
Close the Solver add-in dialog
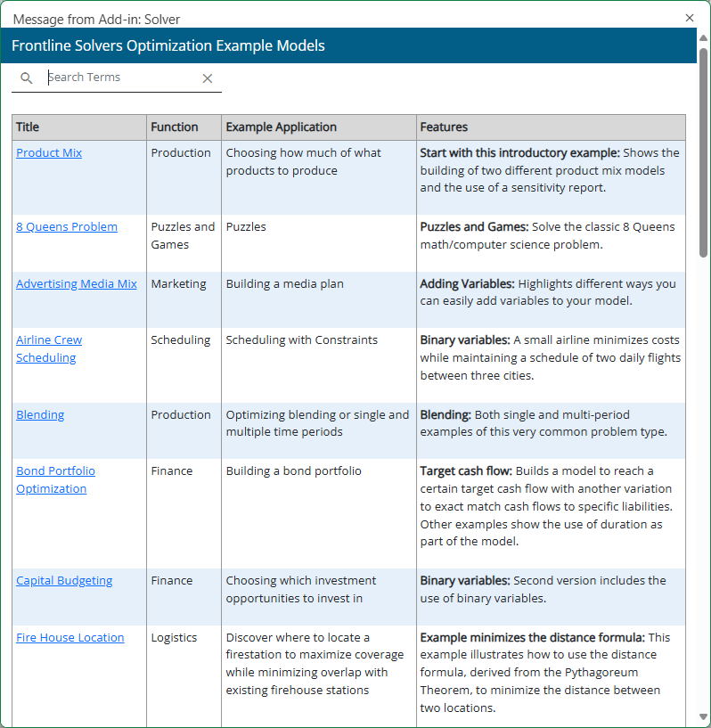point(690,18)
